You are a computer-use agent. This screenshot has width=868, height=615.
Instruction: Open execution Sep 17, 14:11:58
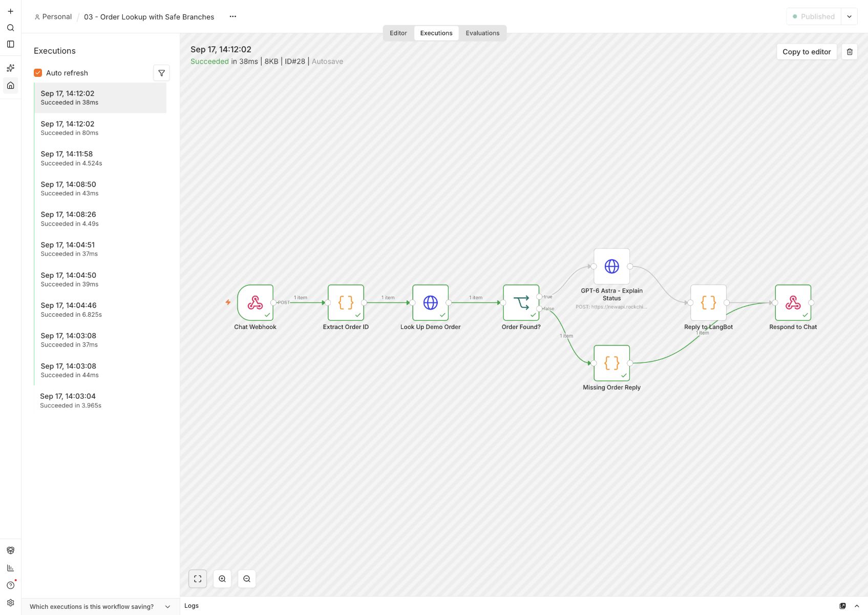(100, 158)
